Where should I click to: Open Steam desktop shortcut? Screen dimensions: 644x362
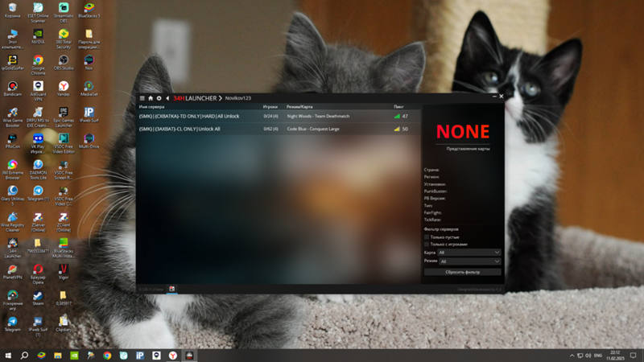(38, 296)
